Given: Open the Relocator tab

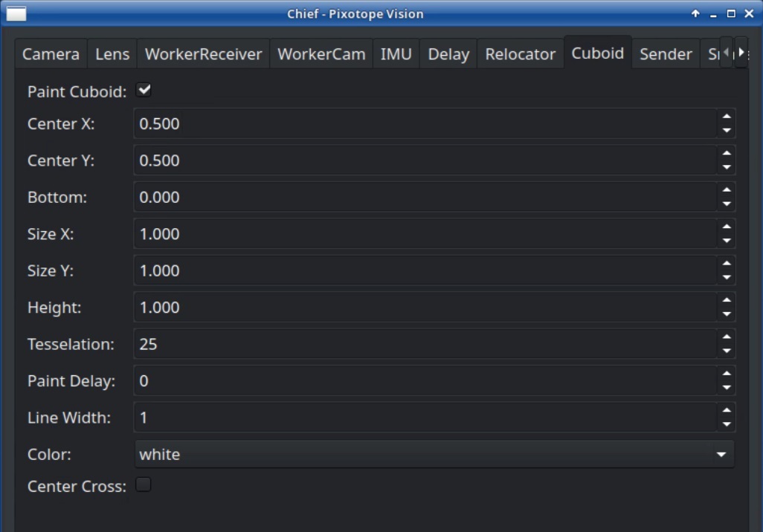Looking at the screenshot, I should [x=520, y=54].
